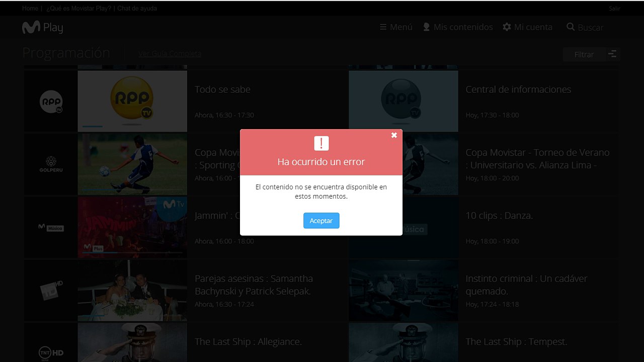Click The Last Ship : Tempest title
Image resolution: width=644 pixels, height=362 pixels.
point(516,342)
